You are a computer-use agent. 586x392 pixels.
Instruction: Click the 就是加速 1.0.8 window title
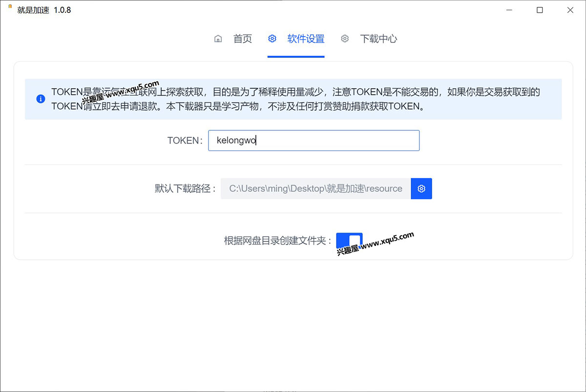[x=44, y=10]
